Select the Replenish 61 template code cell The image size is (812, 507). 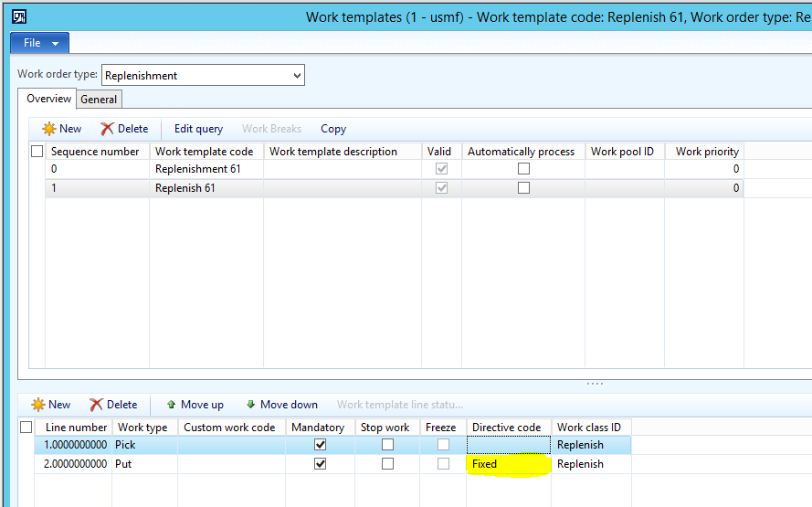tap(206, 188)
